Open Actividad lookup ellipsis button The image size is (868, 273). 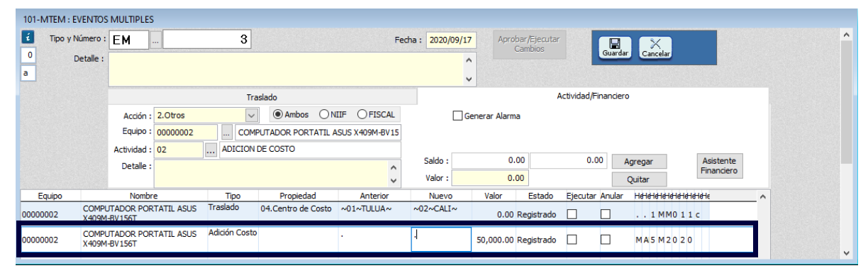(211, 150)
